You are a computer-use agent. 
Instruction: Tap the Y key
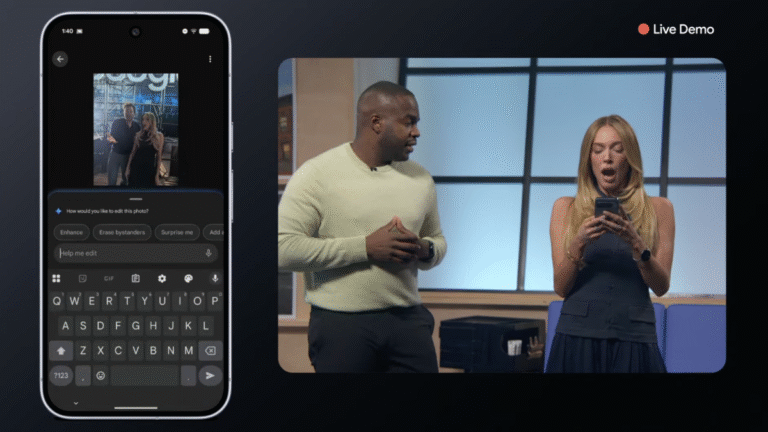click(x=144, y=301)
